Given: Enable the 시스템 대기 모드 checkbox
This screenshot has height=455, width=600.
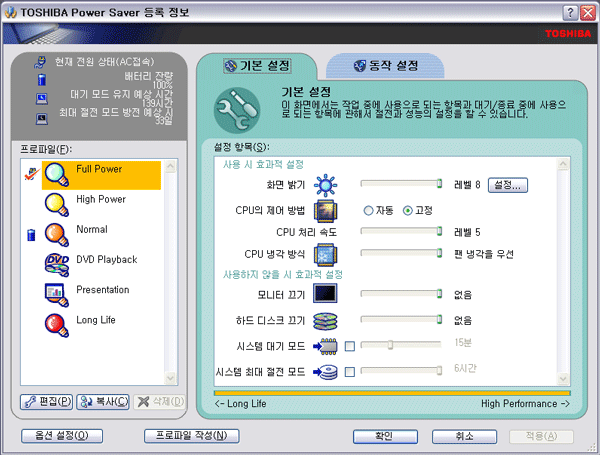Looking at the screenshot, I should (350, 346).
